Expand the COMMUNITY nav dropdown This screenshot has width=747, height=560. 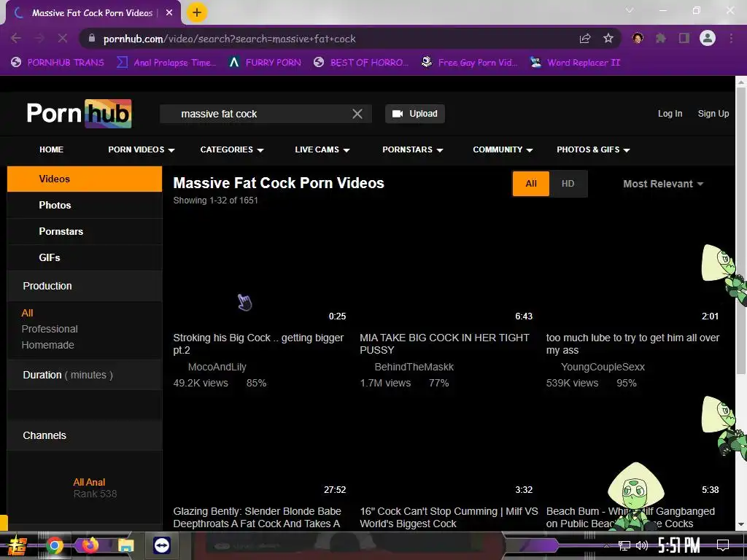[503, 149]
